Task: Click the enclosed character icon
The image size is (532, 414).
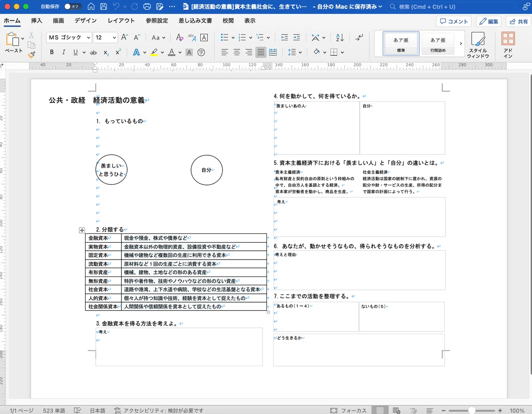Action: tap(201, 52)
